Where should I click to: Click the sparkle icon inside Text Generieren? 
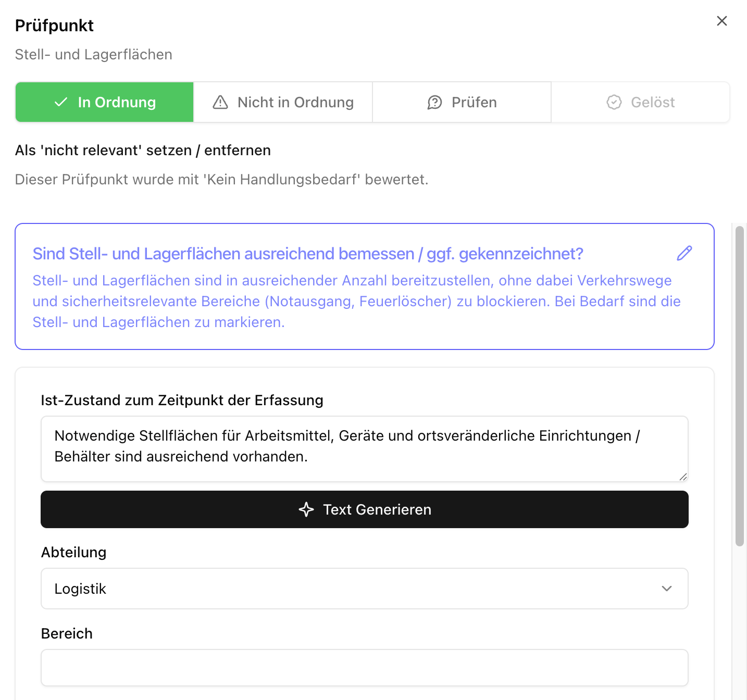306,510
